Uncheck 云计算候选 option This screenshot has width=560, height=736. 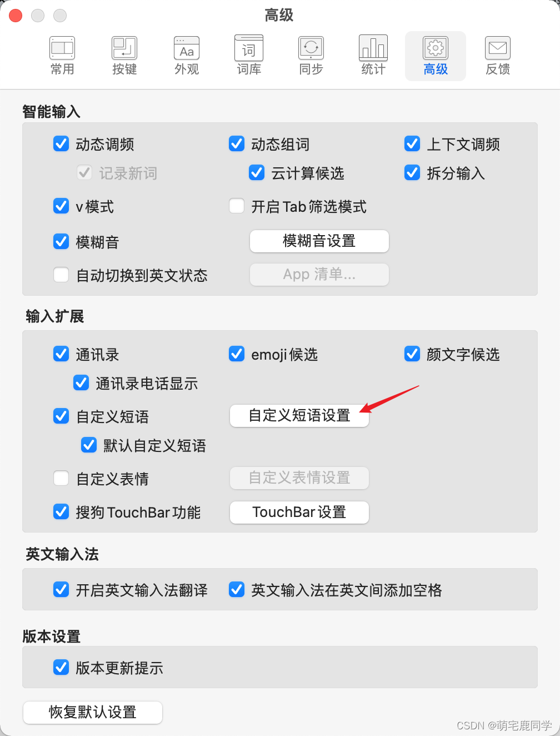coord(257,172)
